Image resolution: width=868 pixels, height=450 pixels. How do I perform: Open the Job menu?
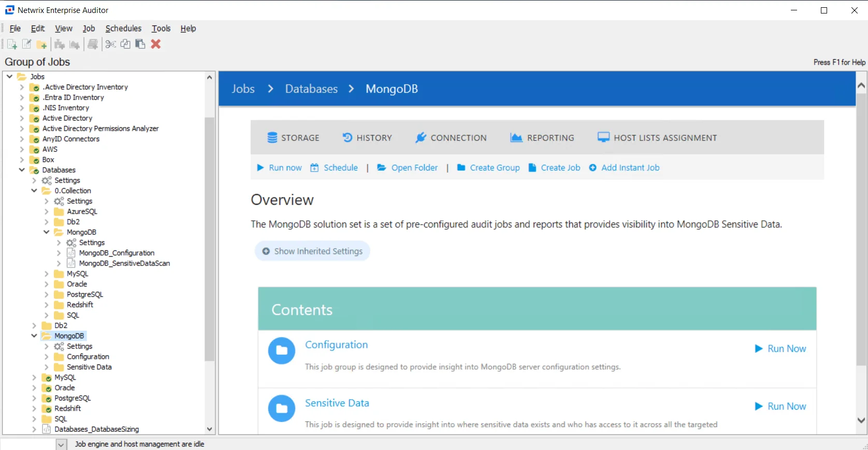coord(89,29)
